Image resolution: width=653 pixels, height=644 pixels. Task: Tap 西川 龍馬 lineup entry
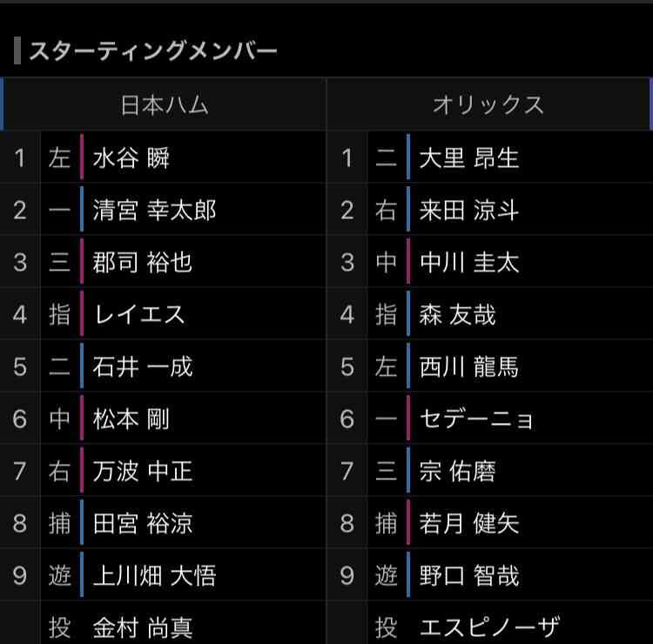pyautogui.click(x=469, y=366)
